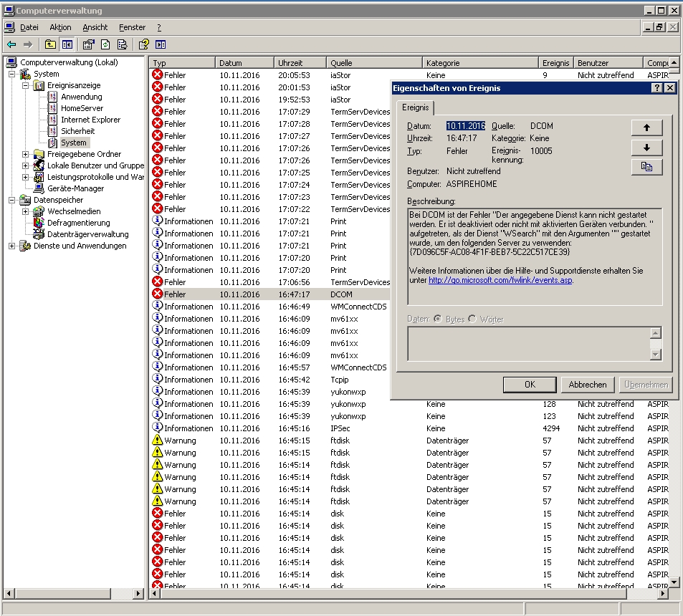Click the Back arrow in toolbar
This screenshot has width=683, height=616.
click(11, 44)
